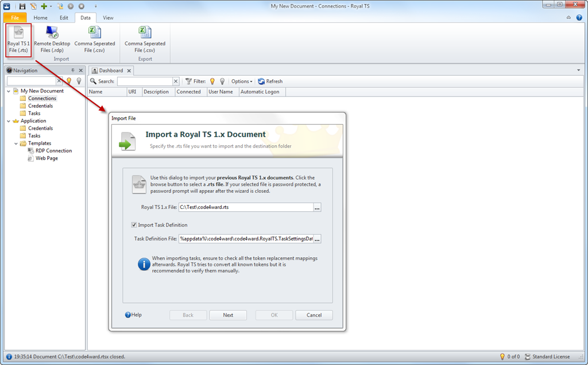This screenshot has width=588, height=365.
Task: Import Comma Separated File (.csv)
Action: point(95,40)
